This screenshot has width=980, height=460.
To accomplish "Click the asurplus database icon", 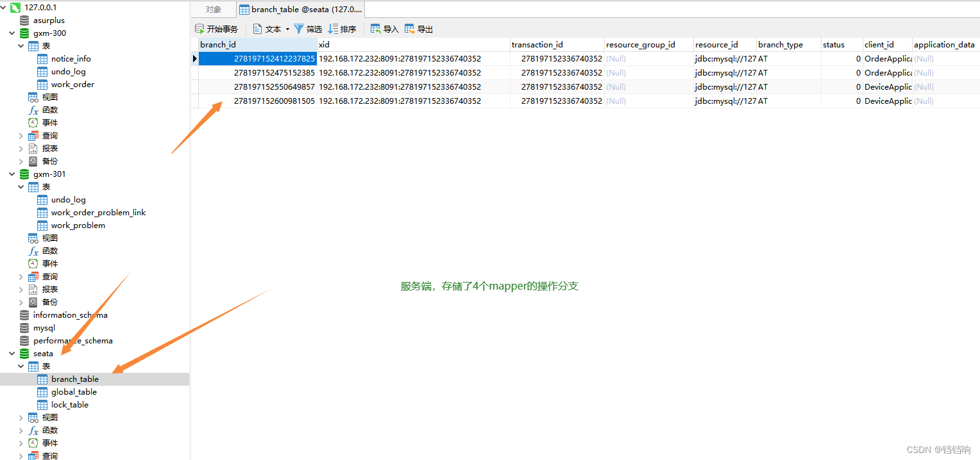I will click(24, 21).
